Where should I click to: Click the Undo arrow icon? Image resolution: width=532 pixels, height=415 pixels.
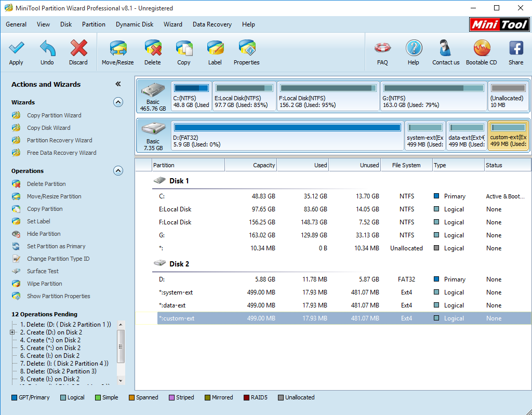point(47,48)
